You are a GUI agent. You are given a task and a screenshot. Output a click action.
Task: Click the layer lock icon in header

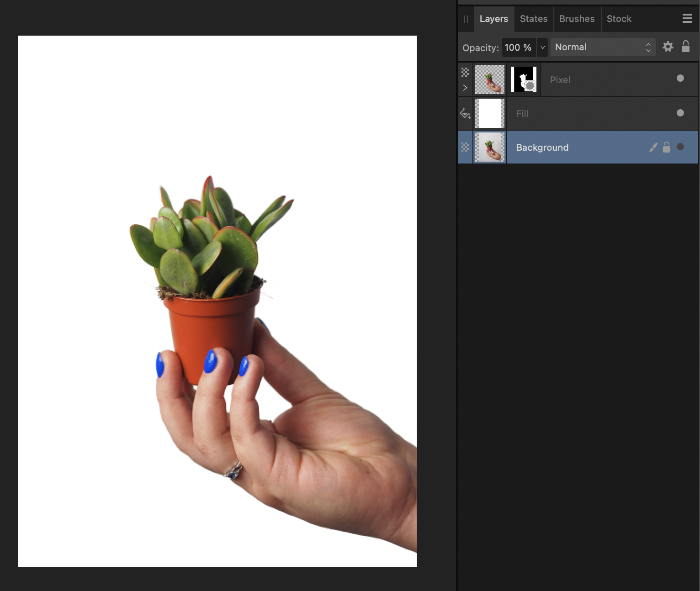(686, 47)
